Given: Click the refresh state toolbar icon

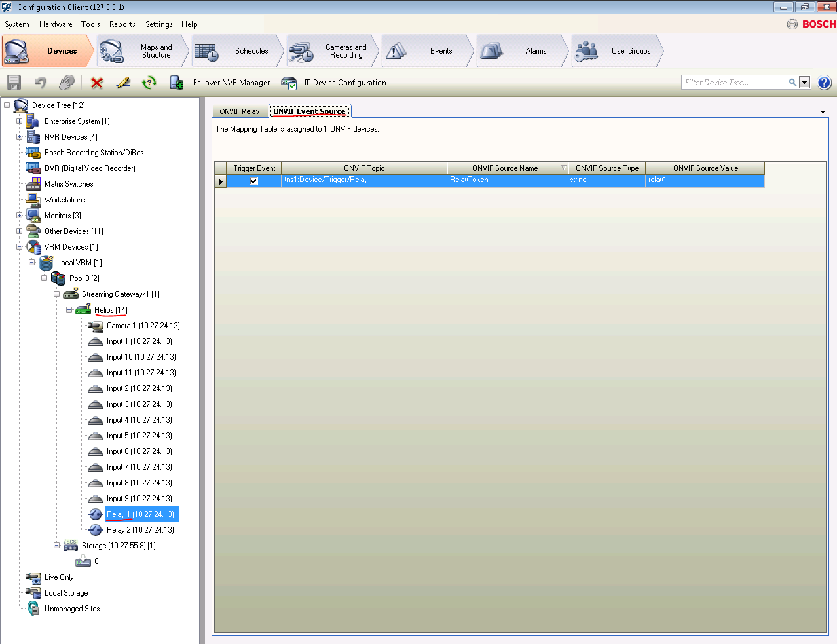Looking at the screenshot, I should click(149, 83).
